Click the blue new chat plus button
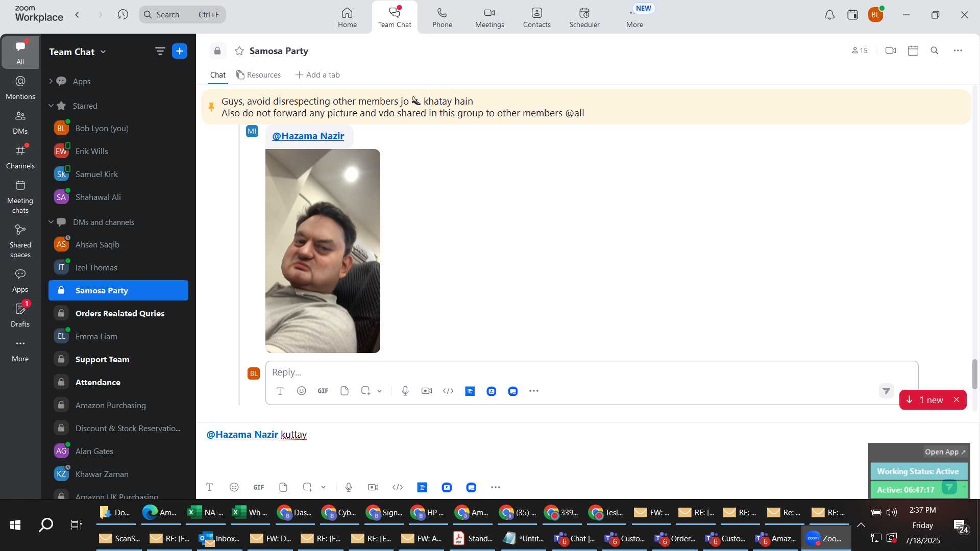Viewport: 980px width, 551px height. (180, 51)
